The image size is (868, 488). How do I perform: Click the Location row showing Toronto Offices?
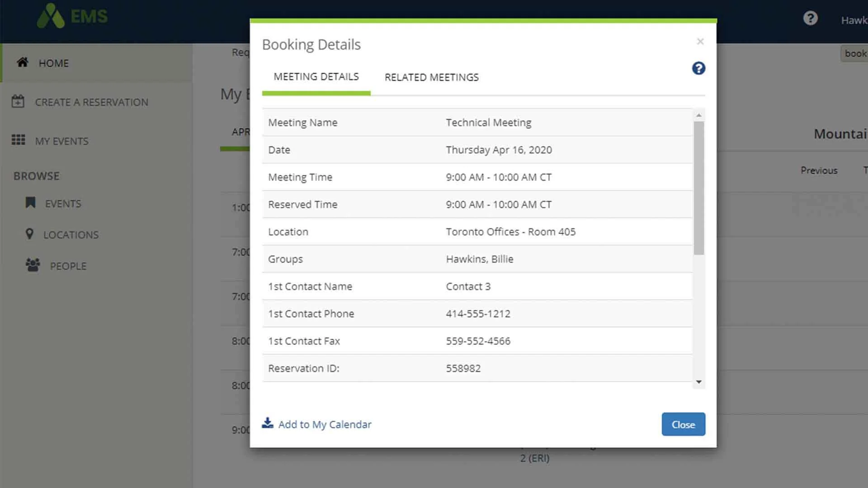[511, 232]
